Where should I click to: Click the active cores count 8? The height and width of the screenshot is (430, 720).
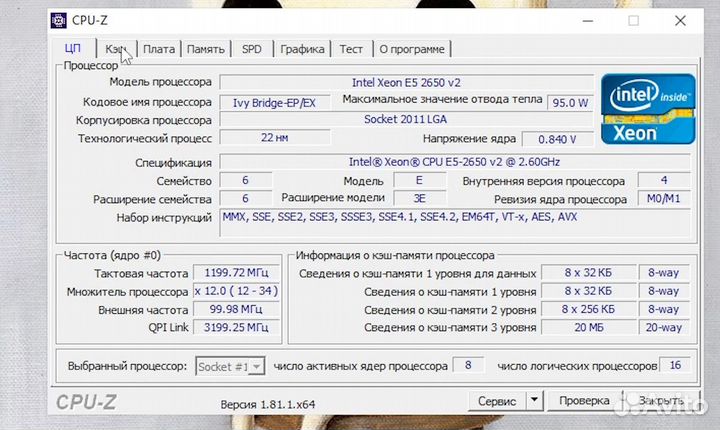(x=468, y=365)
